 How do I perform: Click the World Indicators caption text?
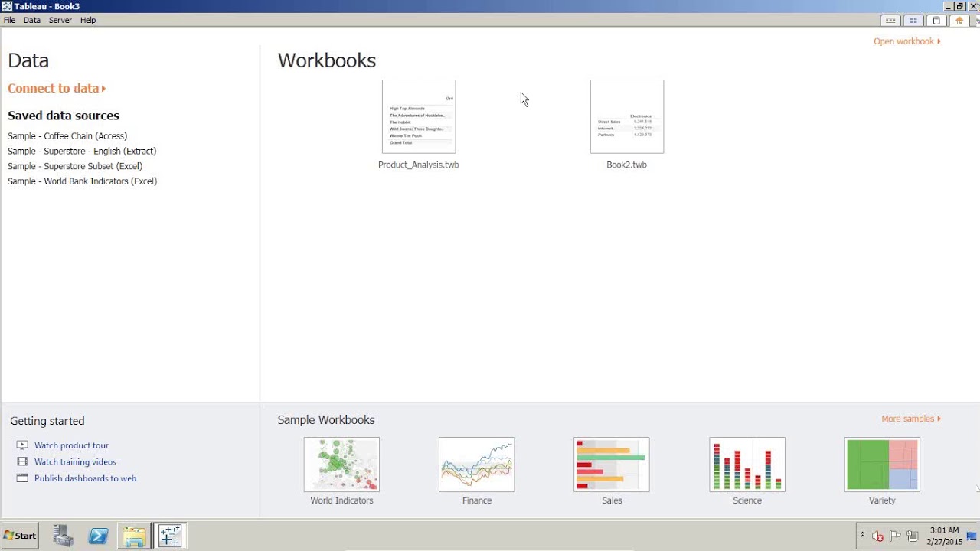(x=341, y=500)
